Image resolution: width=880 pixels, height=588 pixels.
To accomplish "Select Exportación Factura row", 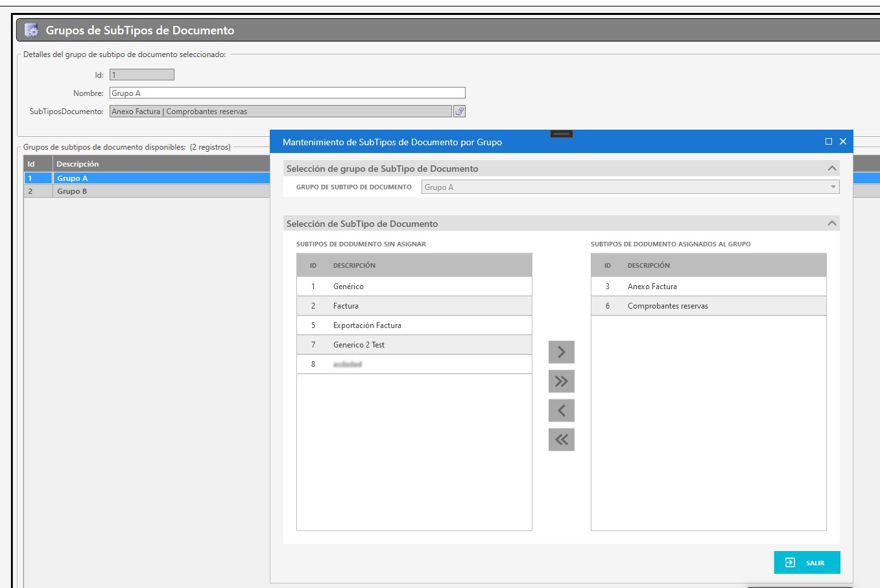I will click(414, 325).
